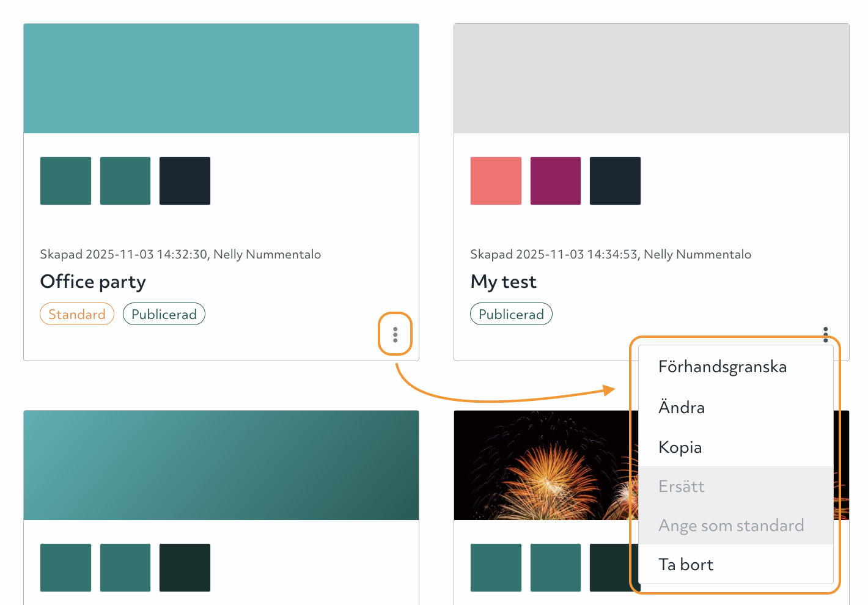868x605 pixels.
Task: Select the coral color swatch on My test
Action: [496, 180]
